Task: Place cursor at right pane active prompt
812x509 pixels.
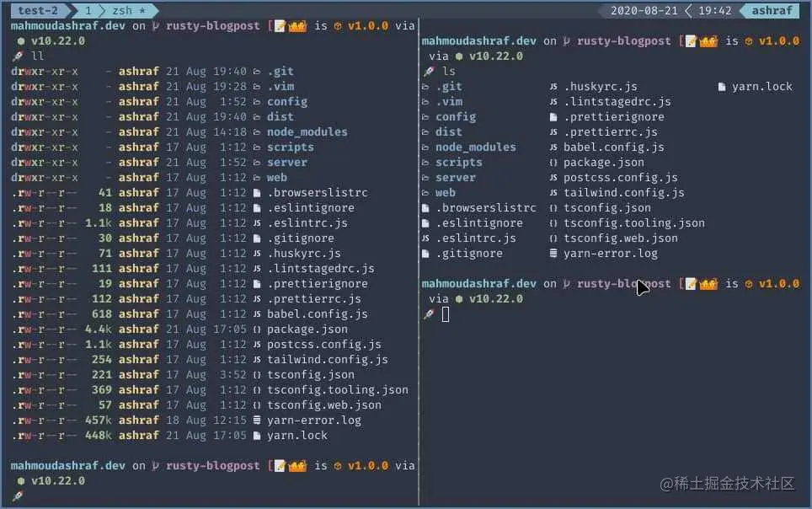Action: point(446,314)
